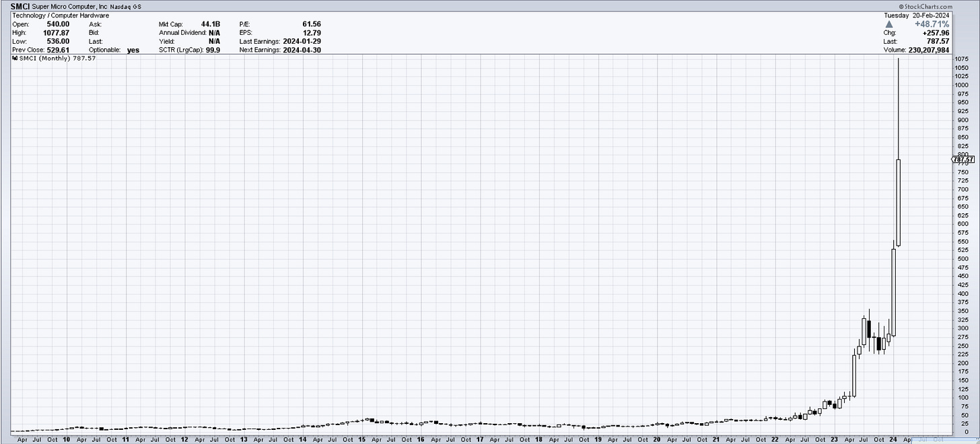The width and height of the screenshot is (980, 444).
Task: Click the Next Earnings date 2024-04-30
Action: coord(302,50)
